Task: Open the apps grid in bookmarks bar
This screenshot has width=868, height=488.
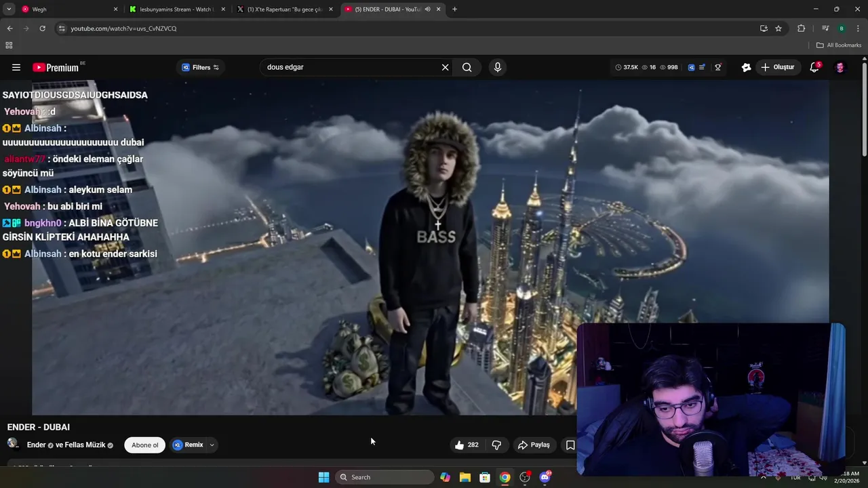Action: click(9, 45)
